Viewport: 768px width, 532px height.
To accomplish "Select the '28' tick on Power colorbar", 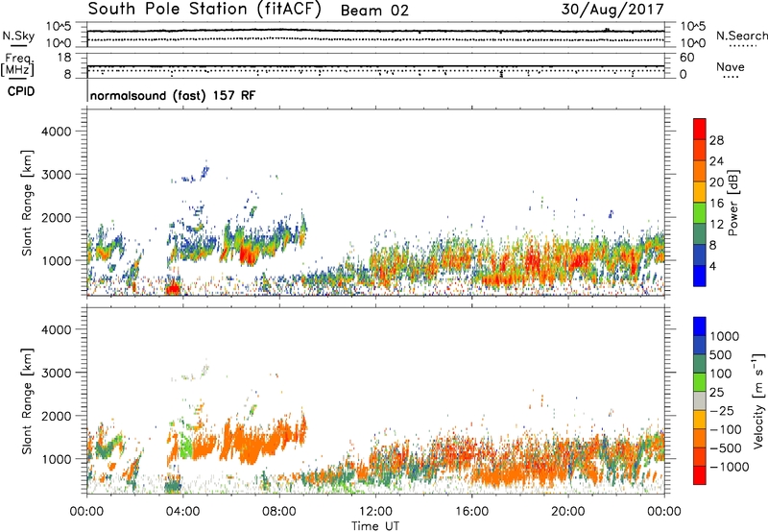I will [716, 140].
